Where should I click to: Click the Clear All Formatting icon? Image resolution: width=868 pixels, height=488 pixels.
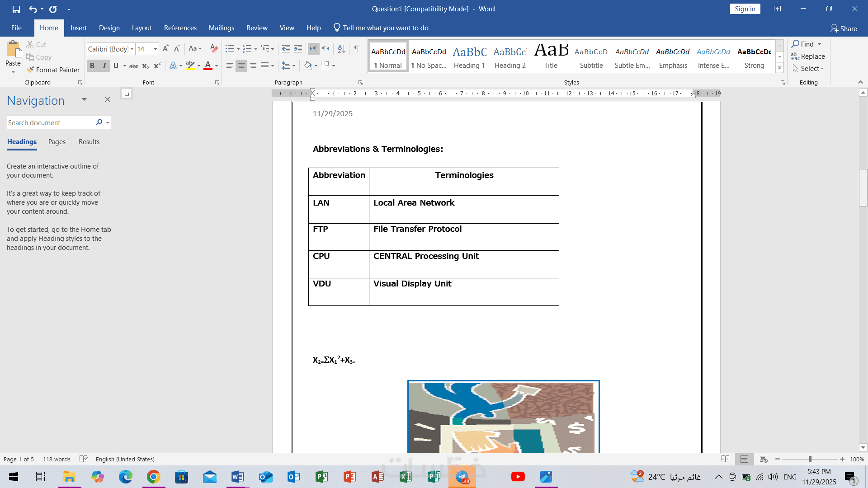click(214, 49)
